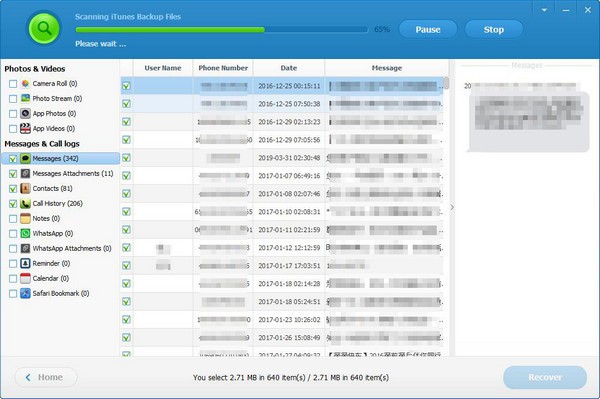Viewport: 600px width, 399px height.
Task: Uncheck row dated 2017-01-26 15:08:49
Action: click(126, 337)
